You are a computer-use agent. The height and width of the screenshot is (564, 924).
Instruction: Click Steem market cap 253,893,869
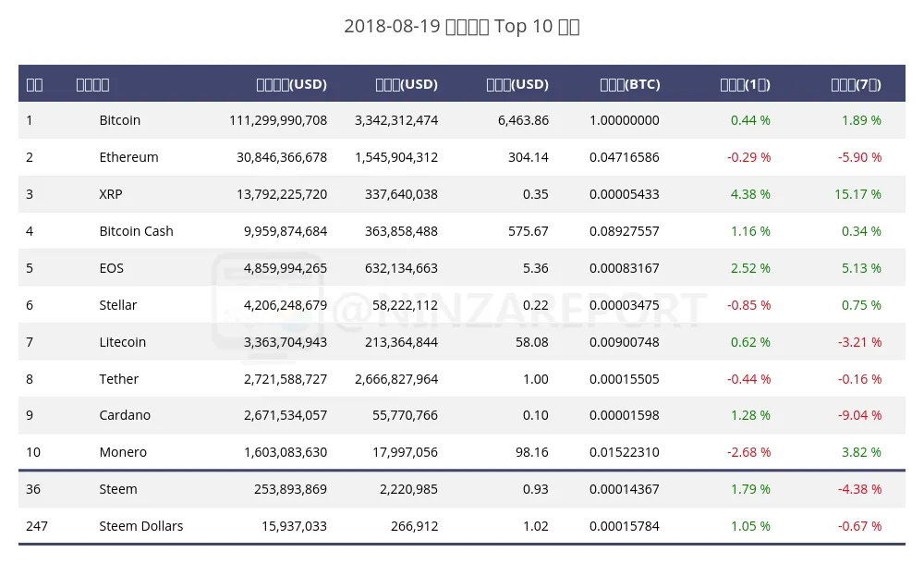point(290,490)
